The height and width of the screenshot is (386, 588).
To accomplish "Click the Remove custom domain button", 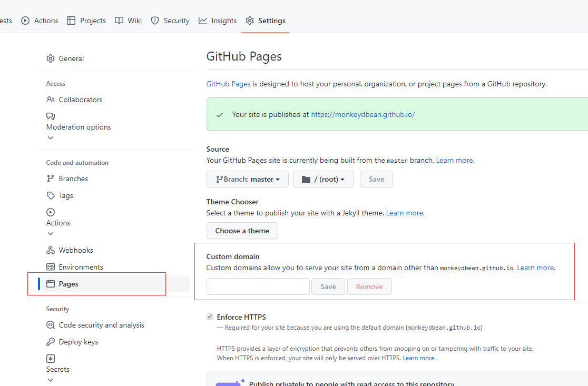I will tap(369, 286).
